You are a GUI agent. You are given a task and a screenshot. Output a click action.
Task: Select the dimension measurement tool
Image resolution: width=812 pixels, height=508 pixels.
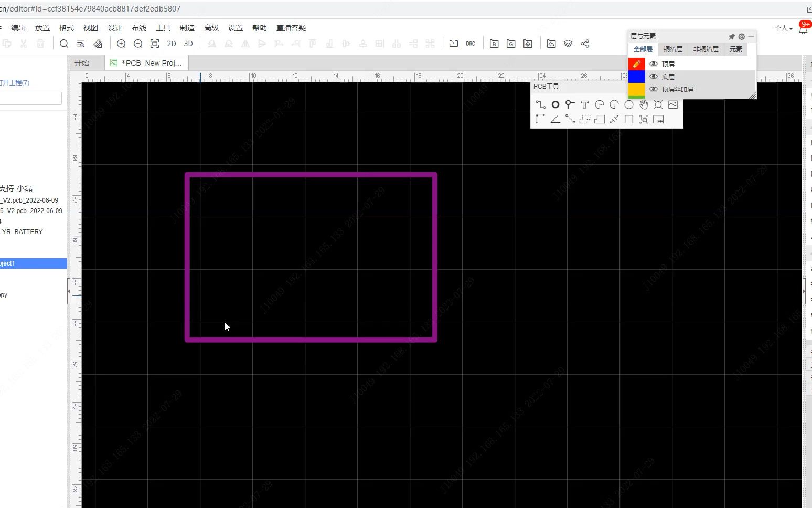[x=614, y=119]
